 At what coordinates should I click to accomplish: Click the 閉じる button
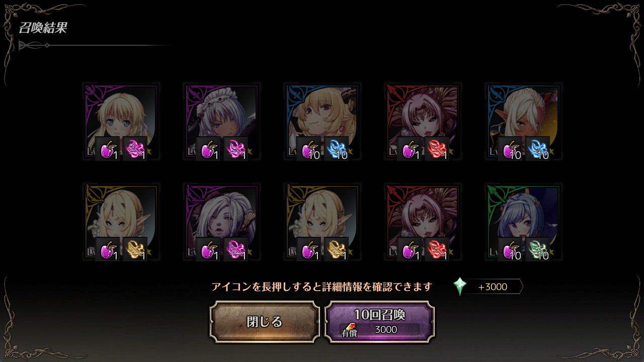[x=265, y=322]
